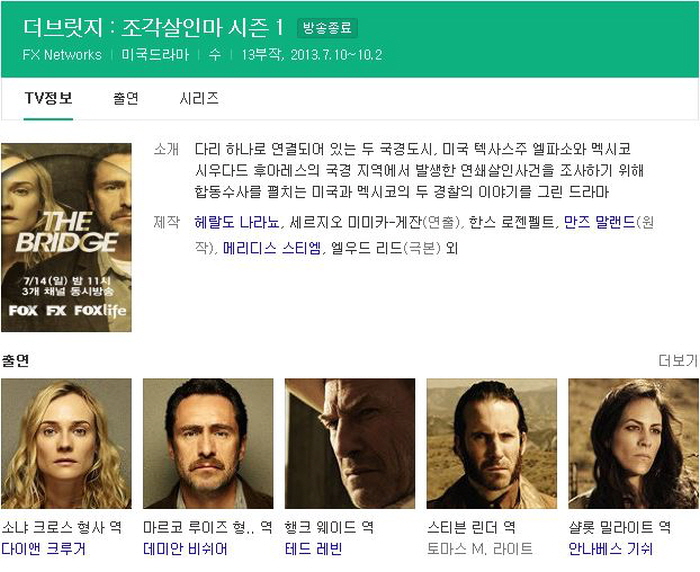The height and width of the screenshot is (572, 700).
Task: Click the 더보기 link in cast section
Action: point(677,360)
